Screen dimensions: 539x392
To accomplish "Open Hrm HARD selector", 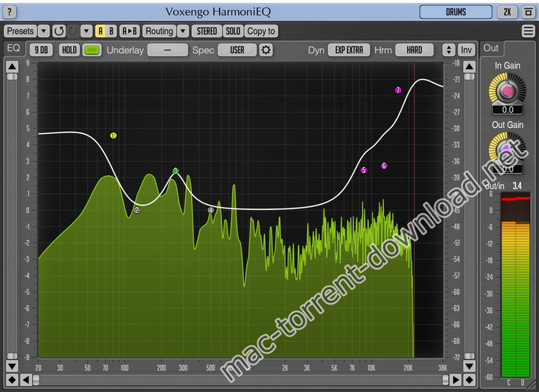I will pyautogui.click(x=414, y=50).
